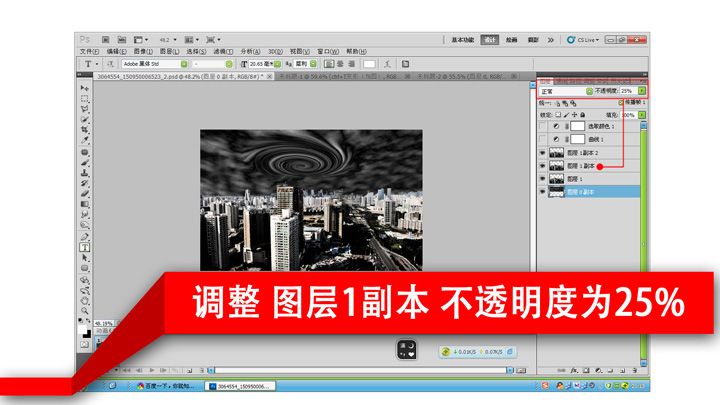Hide the 图层 1 副本 layer
Screen dimensions: 720x405
[x=542, y=165]
